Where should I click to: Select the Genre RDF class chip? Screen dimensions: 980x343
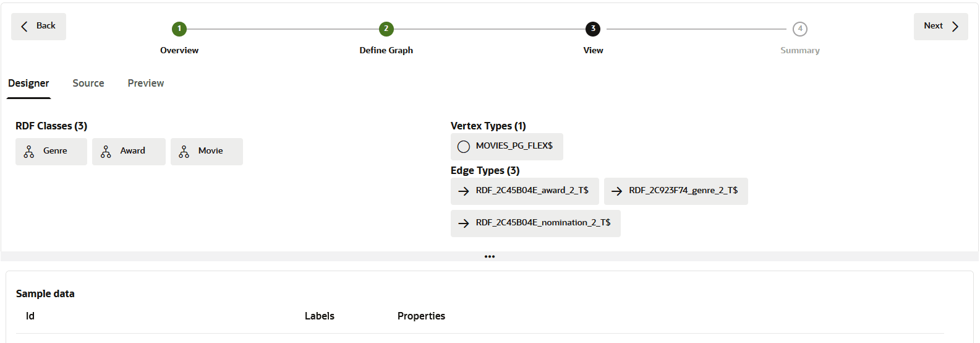coord(51,152)
